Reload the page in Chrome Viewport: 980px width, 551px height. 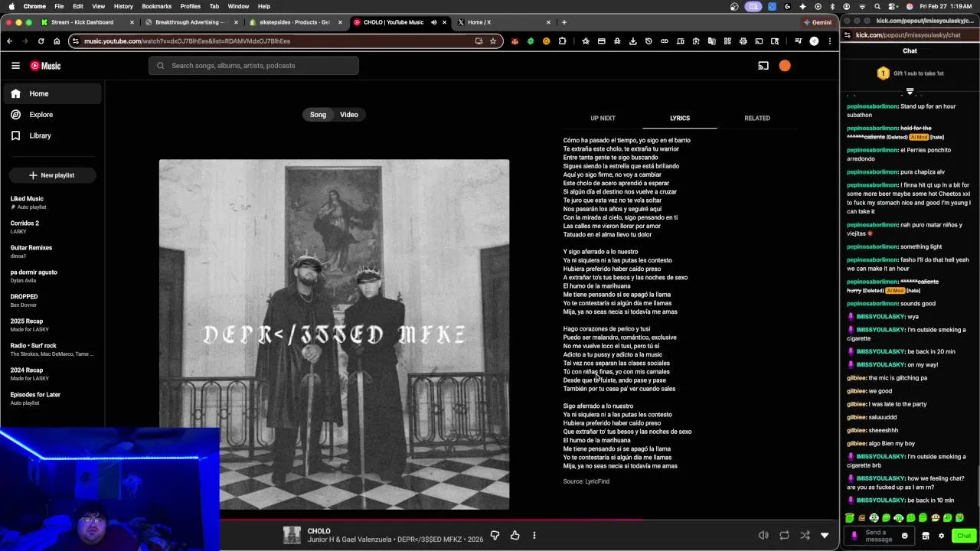point(41,41)
